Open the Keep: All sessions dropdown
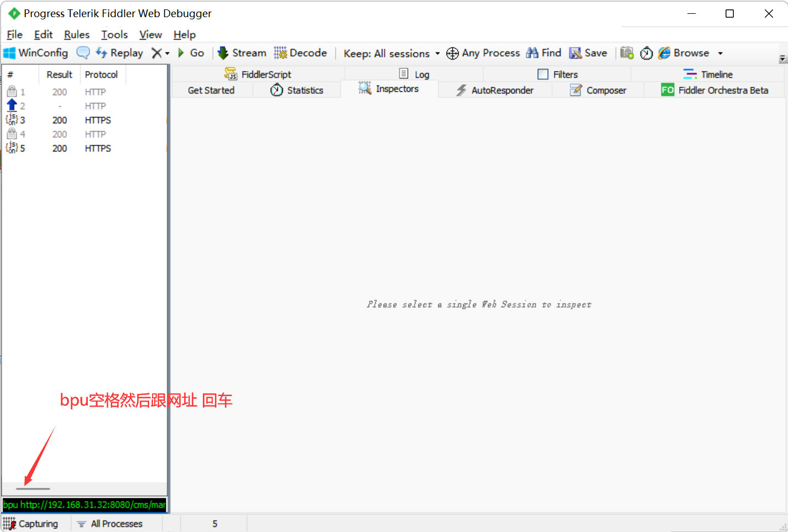The height and width of the screenshot is (532, 788). [x=392, y=54]
